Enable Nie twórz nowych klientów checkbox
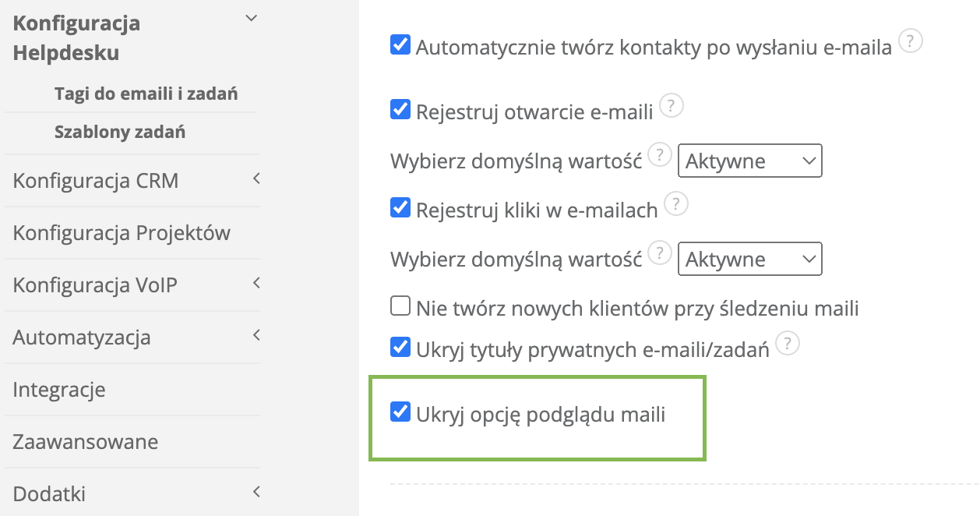 point(400,306)
